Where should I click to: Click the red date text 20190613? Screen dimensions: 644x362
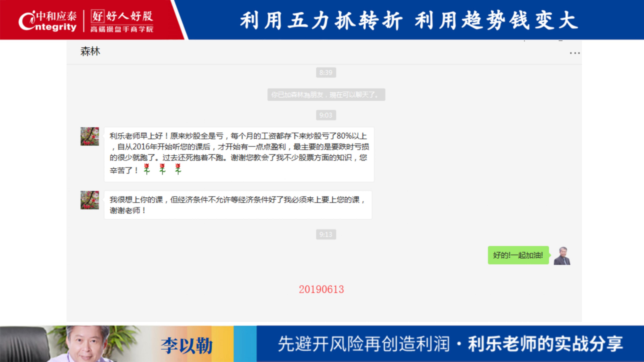tap(321, 289)
